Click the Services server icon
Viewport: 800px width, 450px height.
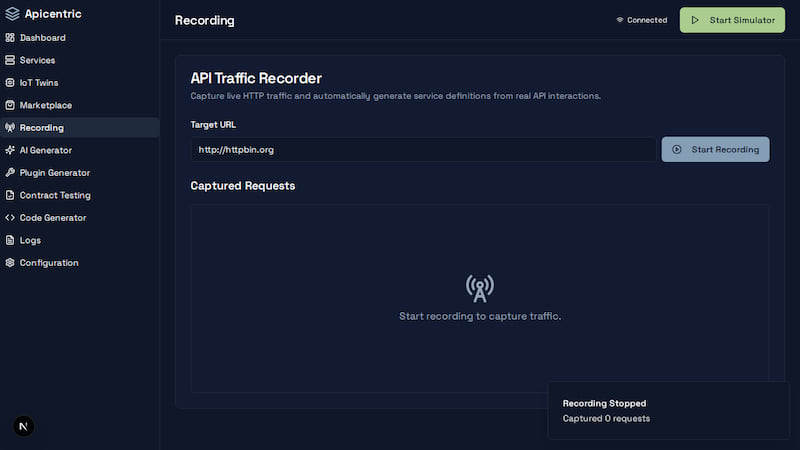[x=10, y=60]
